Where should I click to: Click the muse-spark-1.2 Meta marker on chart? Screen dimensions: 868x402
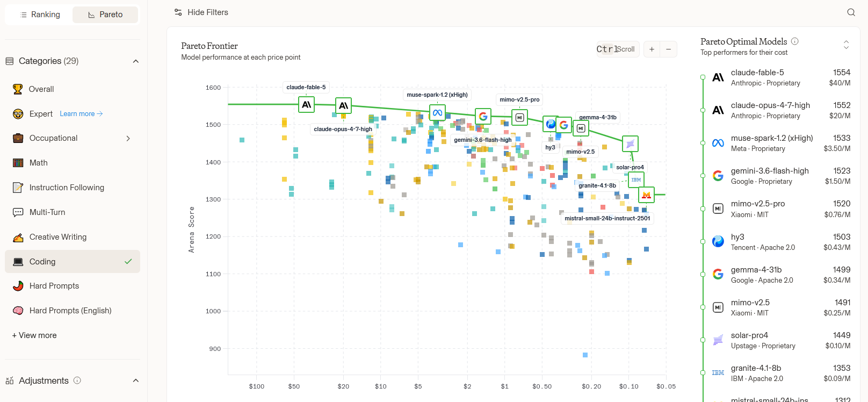click(437, 113)
